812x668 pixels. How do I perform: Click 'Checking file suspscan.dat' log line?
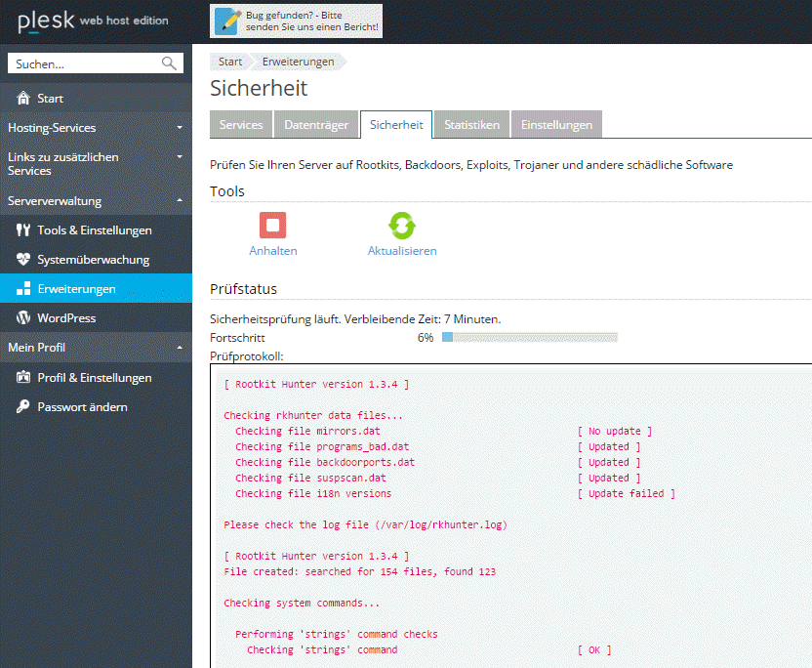click(310, 478)
